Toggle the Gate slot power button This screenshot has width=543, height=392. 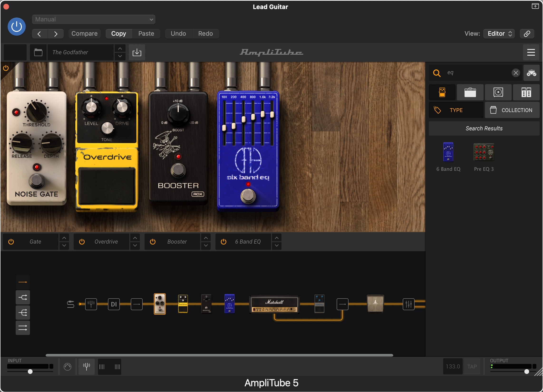11,242
